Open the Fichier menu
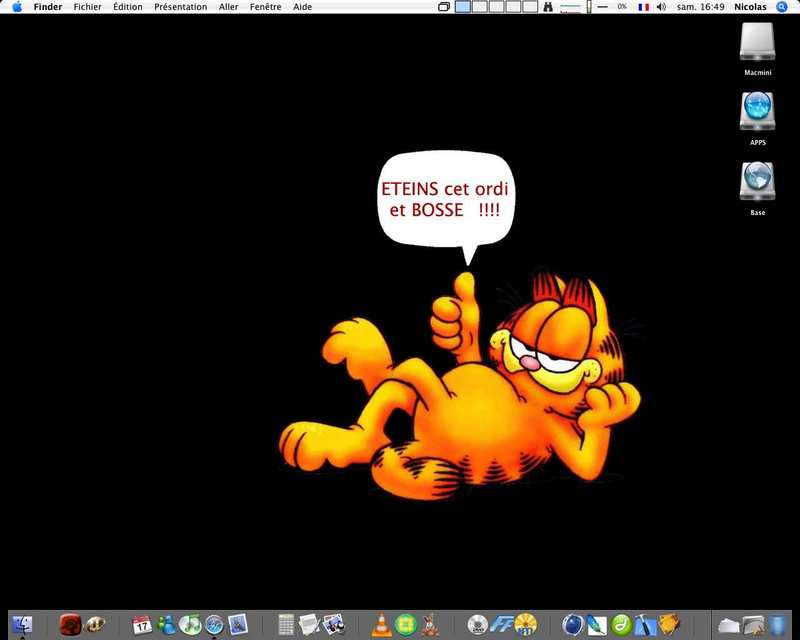 (87, 7)
